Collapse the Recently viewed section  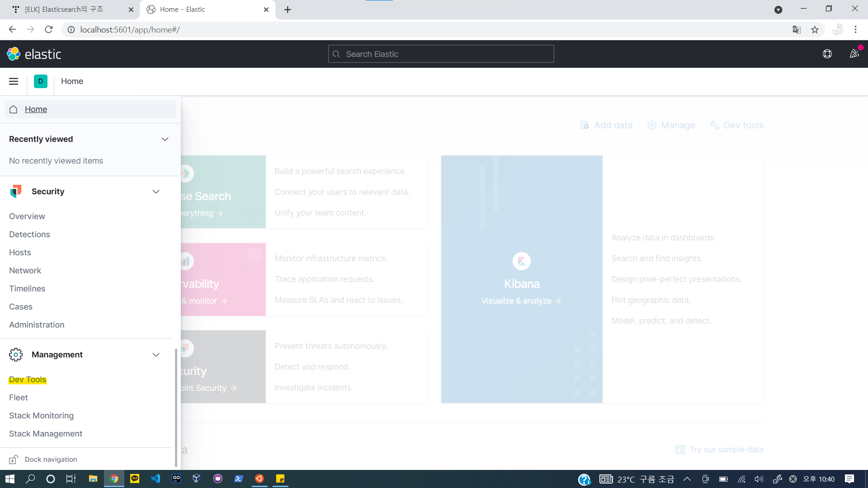[x=165, y=139]
